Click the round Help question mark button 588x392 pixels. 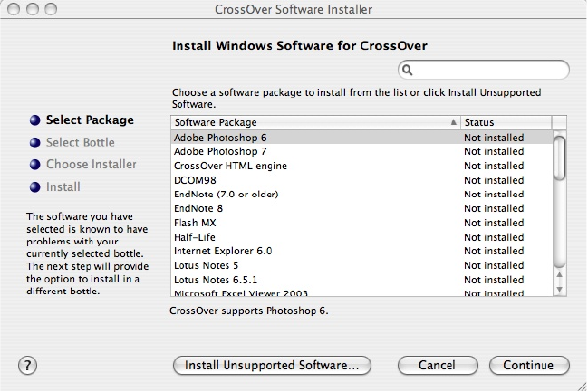[x=27, y=365]
